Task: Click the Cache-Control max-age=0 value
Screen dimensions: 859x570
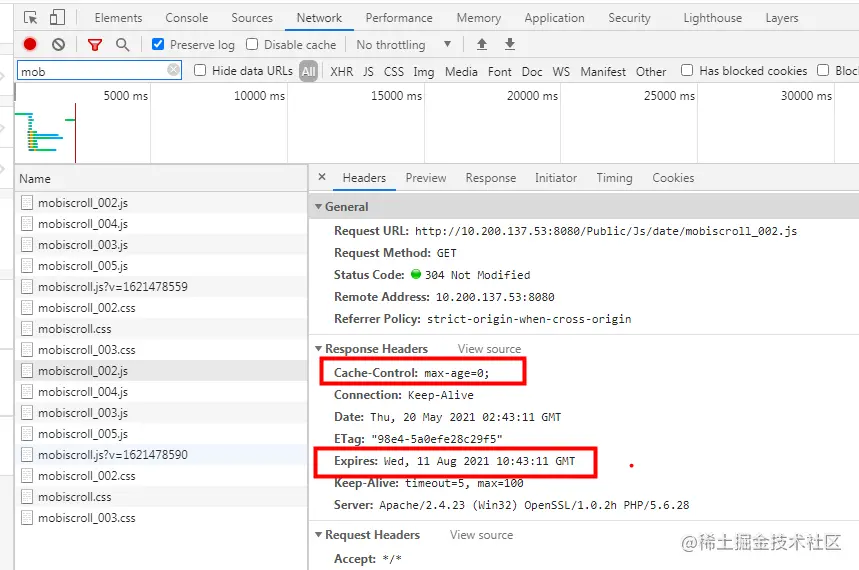Action: pyautogui.click(x=457, y=373)
